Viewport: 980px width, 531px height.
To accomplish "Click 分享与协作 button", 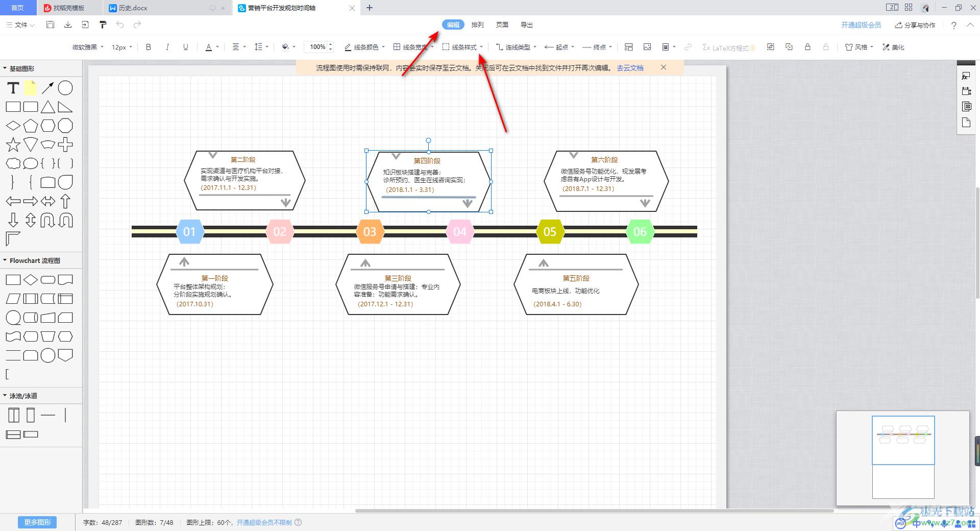I will (915, 25).
